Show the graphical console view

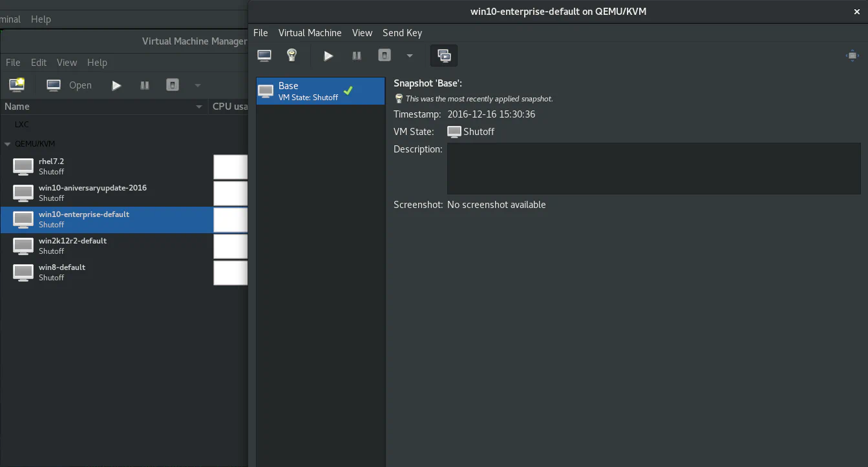[x=264, y=56]
